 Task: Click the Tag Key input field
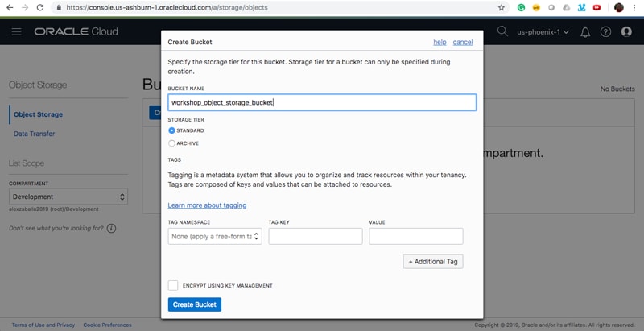(x=315, y=236)
